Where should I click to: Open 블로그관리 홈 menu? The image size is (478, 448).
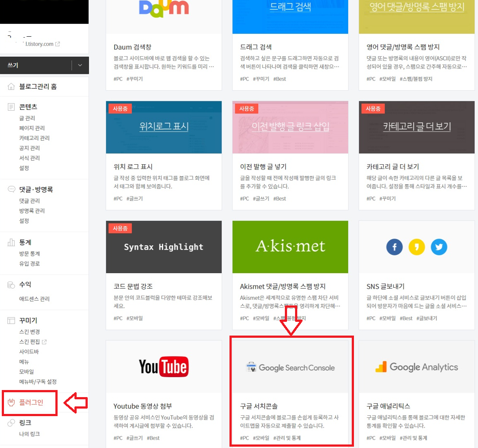point(38,86)
